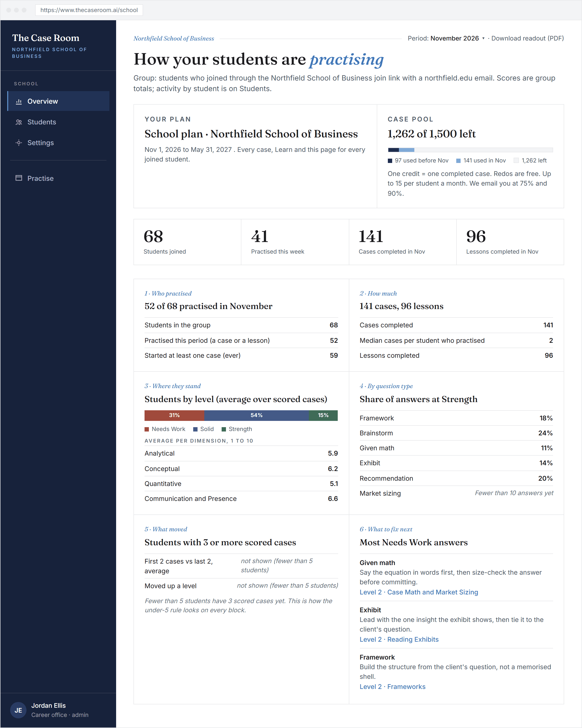Click the Strength legend swatch
Image resolution: width=582 pixels, height=728 pixels.
tap(224, 429)
